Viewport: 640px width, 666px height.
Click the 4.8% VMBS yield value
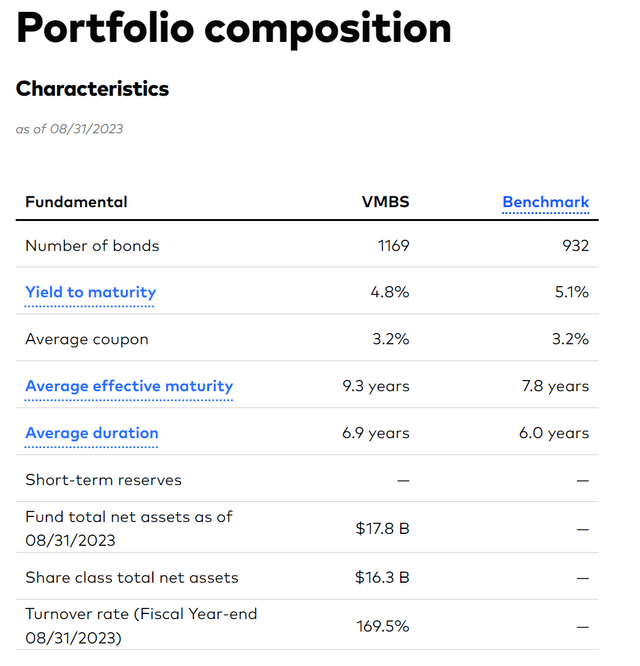pyautogui.click(x=390, y=292)
